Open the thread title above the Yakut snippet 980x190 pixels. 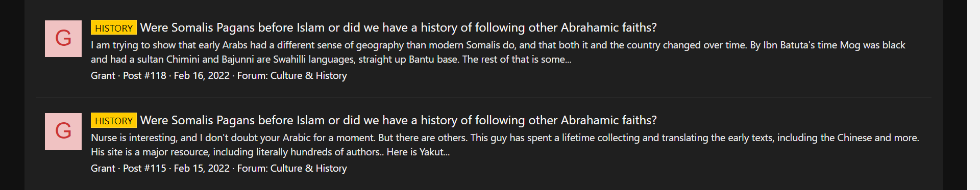click(399, 120)
